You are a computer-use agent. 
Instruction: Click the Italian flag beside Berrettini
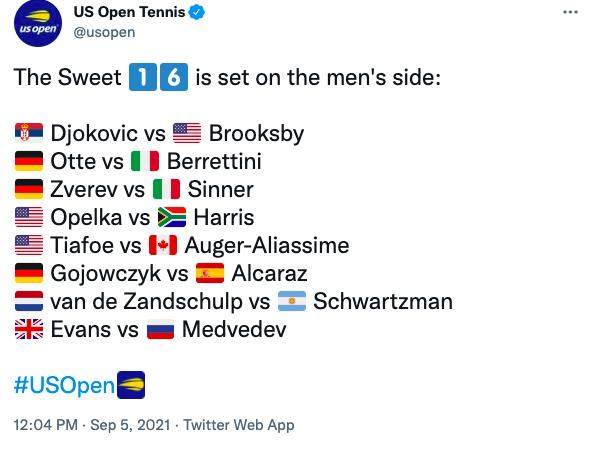click(145, 161)
